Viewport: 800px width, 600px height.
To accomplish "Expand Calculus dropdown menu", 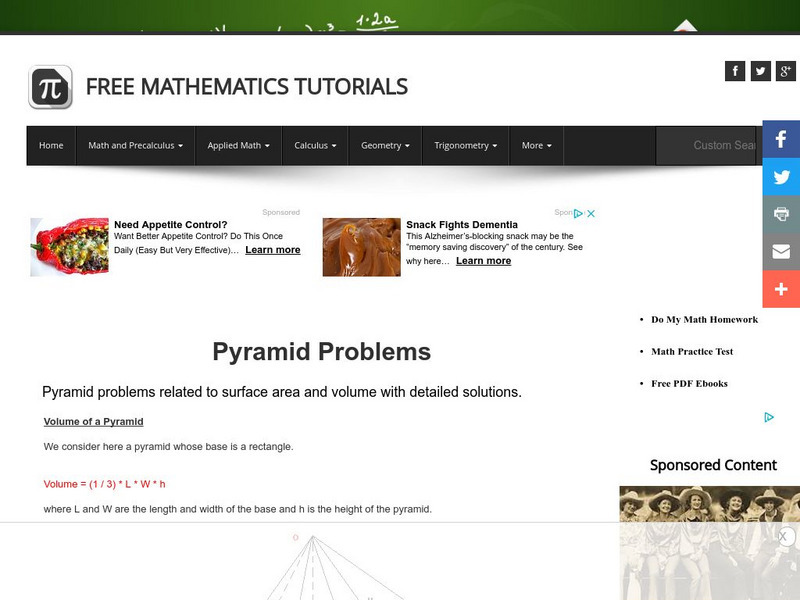I will 315,145.
